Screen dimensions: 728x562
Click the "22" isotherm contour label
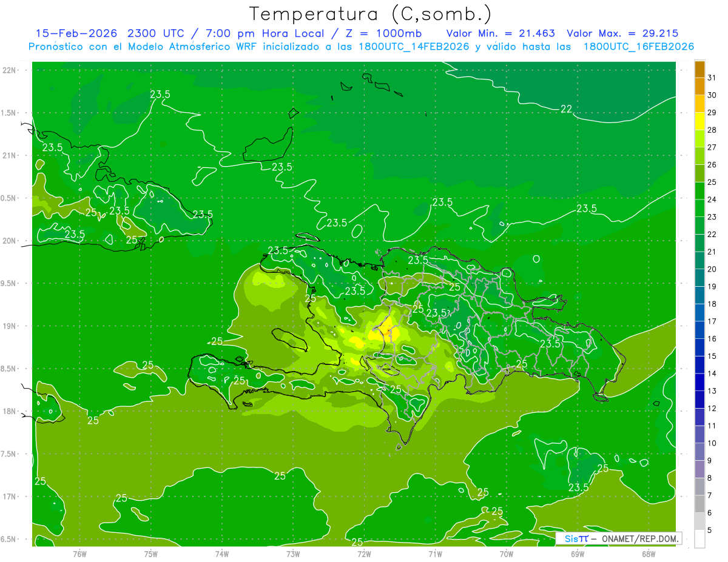pyautogui.click(x=566, y=109)
